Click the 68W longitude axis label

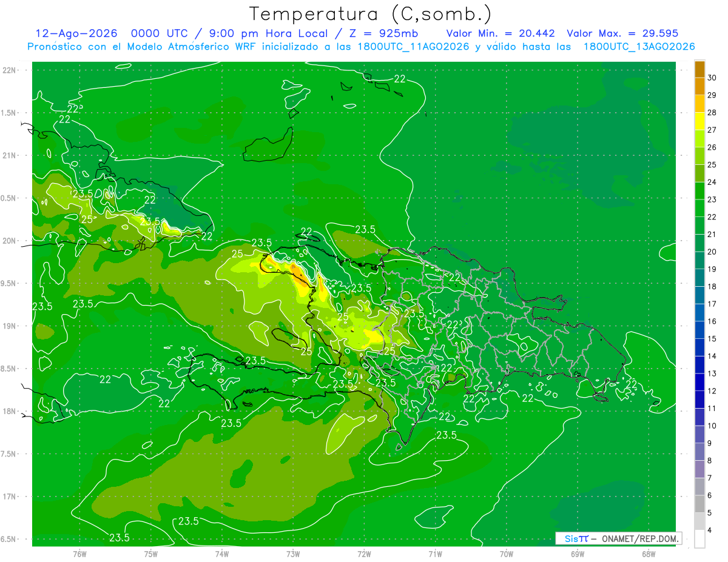pos(649,554)
